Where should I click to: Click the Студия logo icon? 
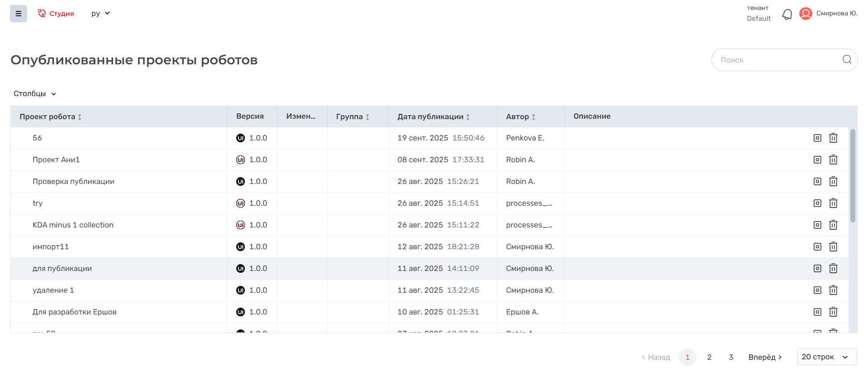click(42, 14)
